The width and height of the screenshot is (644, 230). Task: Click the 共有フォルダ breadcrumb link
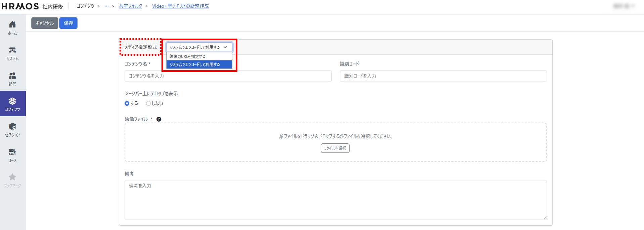(130, 6)
